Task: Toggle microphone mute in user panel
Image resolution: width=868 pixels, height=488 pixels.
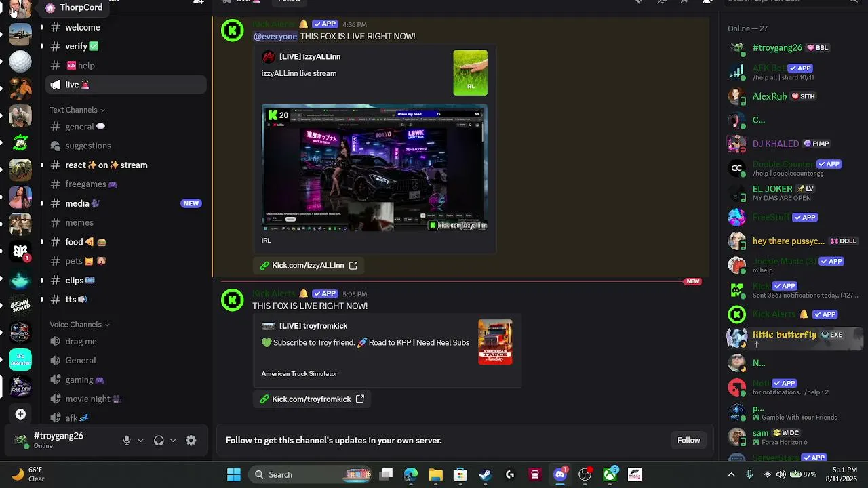Action: tap(126, 441)
